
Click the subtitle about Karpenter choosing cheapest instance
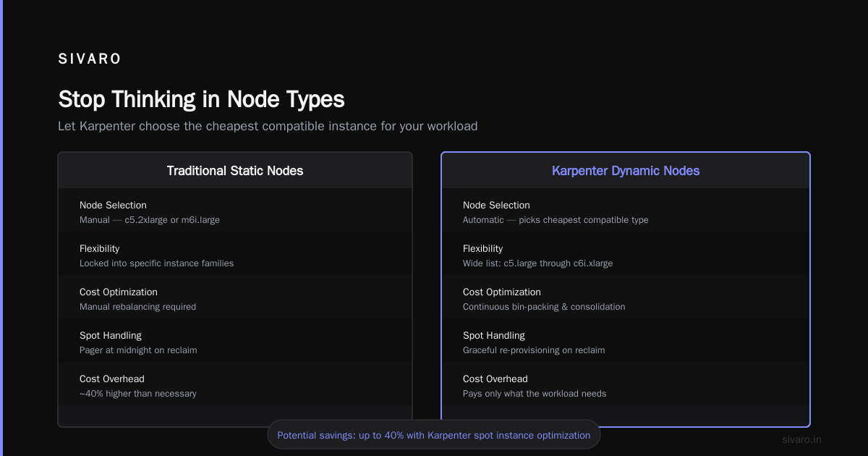click(268, 126)
